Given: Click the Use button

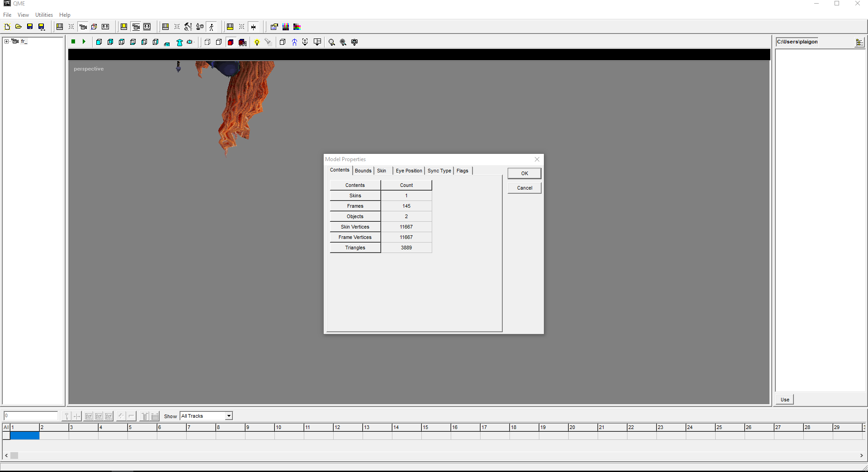Looking at the screenshot, I should [785, 400].
